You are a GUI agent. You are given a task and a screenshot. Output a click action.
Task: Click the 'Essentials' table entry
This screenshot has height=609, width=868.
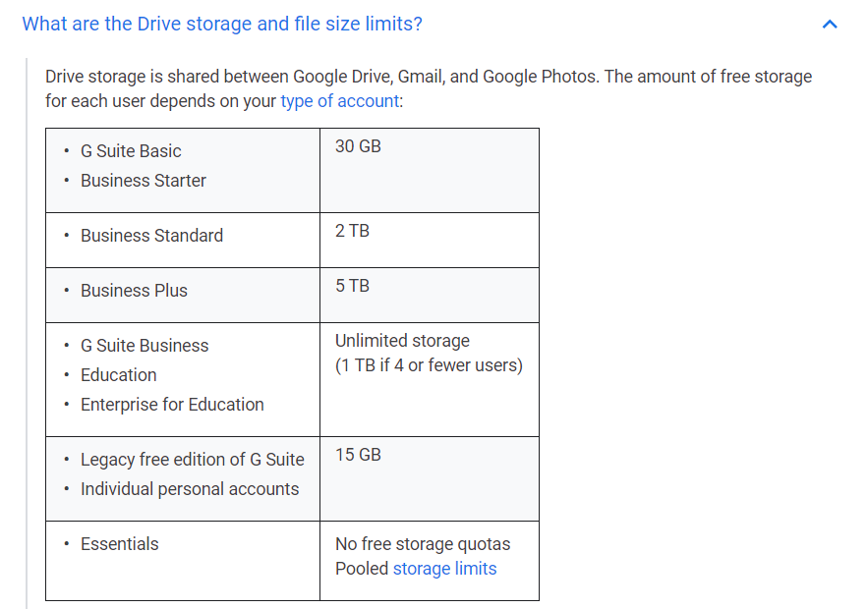[x=120, y=544]
